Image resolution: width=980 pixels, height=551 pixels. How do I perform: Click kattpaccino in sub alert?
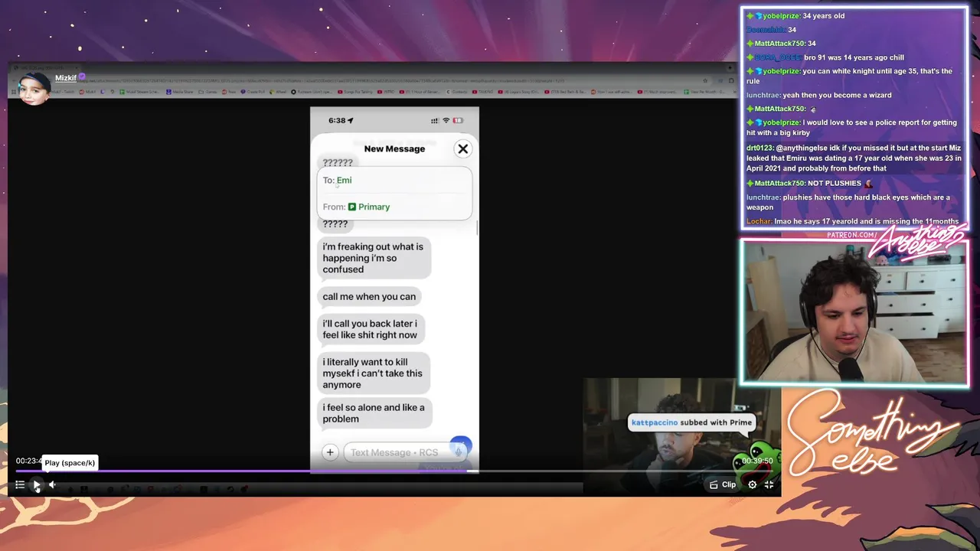tap(655, 422)
